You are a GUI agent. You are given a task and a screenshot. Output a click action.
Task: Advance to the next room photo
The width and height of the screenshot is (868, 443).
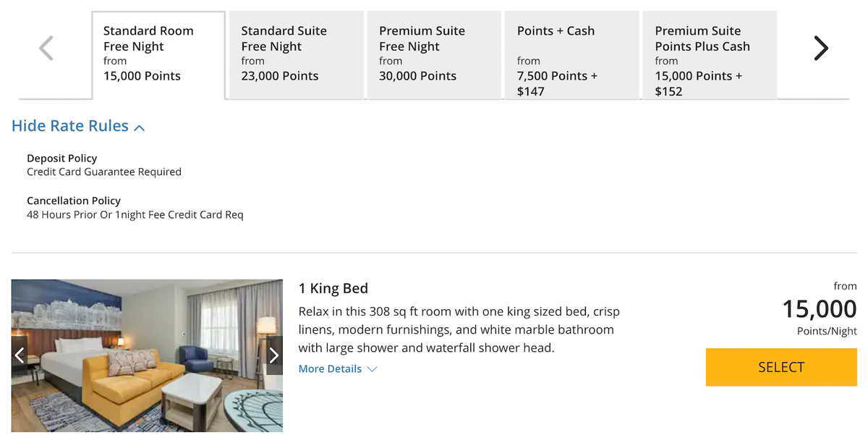[273, 355]
